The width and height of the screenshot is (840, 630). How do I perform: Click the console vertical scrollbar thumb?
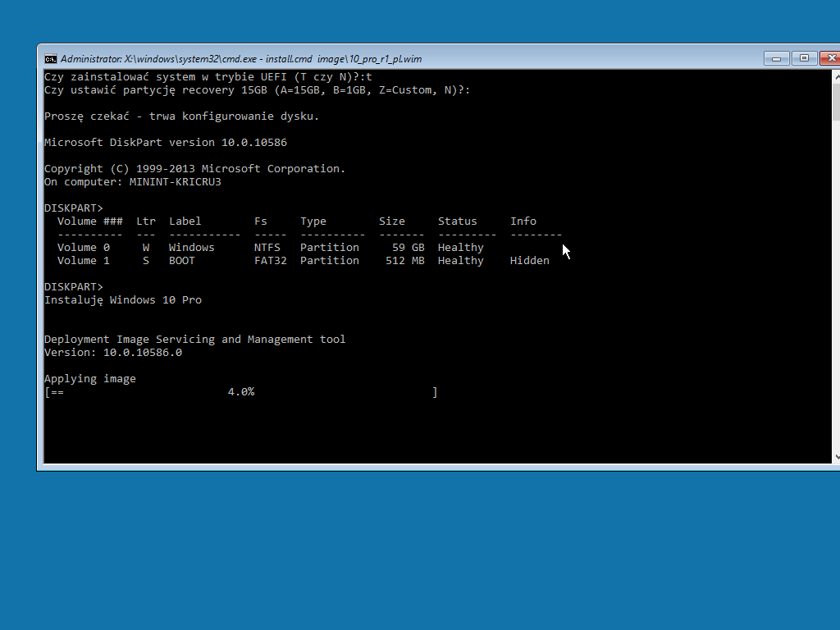click(x=836, y=102)
